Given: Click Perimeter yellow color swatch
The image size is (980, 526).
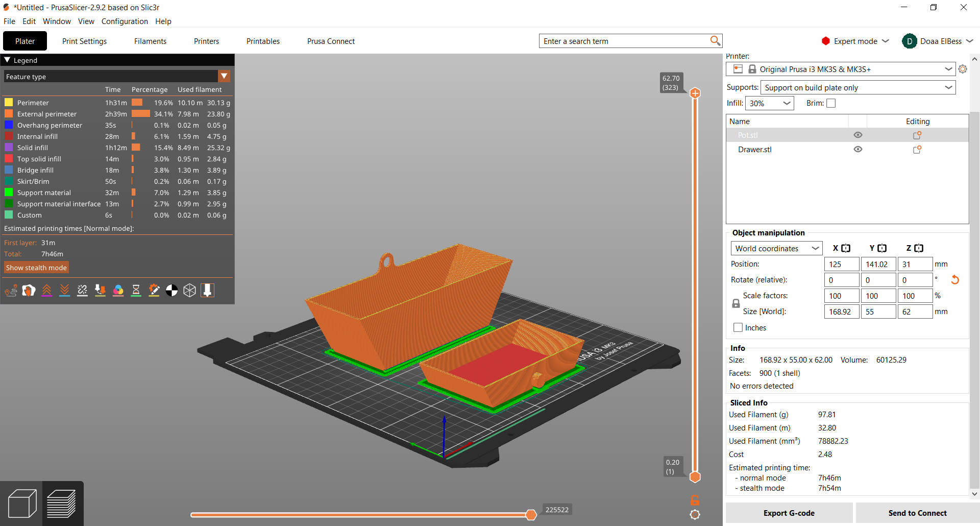Looking at the screenshot, I should [x=9, y=103].
